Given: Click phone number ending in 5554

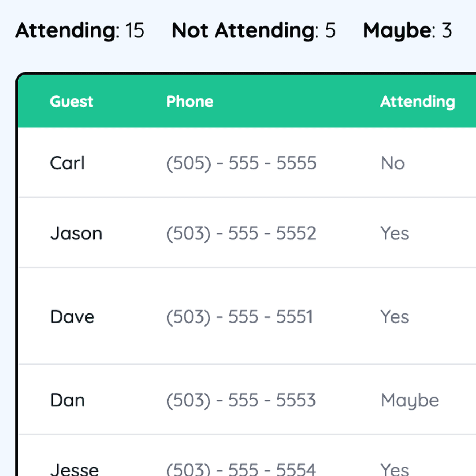Looking at the screenshot, I should click(x=241, y=469).
